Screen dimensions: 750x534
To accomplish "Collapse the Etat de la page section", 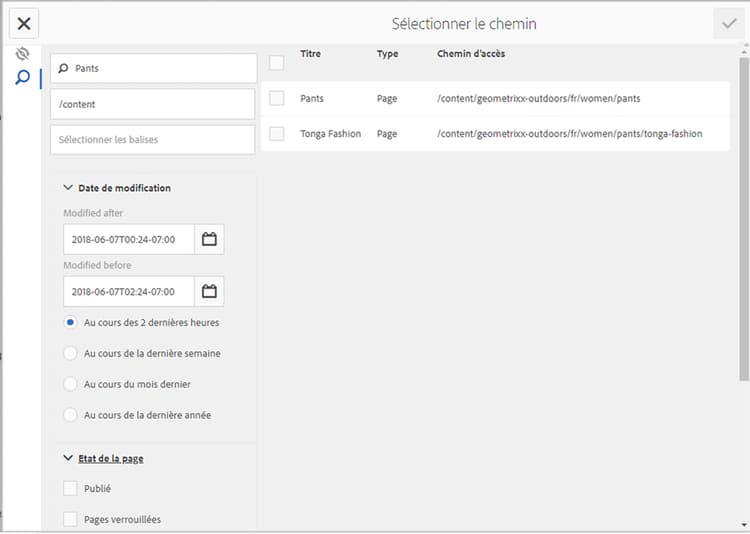I will tap(68, 459).
